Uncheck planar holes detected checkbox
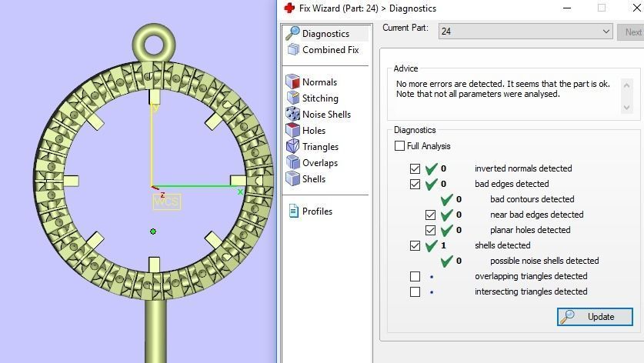Image resolution: width=644 pixels, height=363 pixels. pyautogui.click(x=430, y=230)
